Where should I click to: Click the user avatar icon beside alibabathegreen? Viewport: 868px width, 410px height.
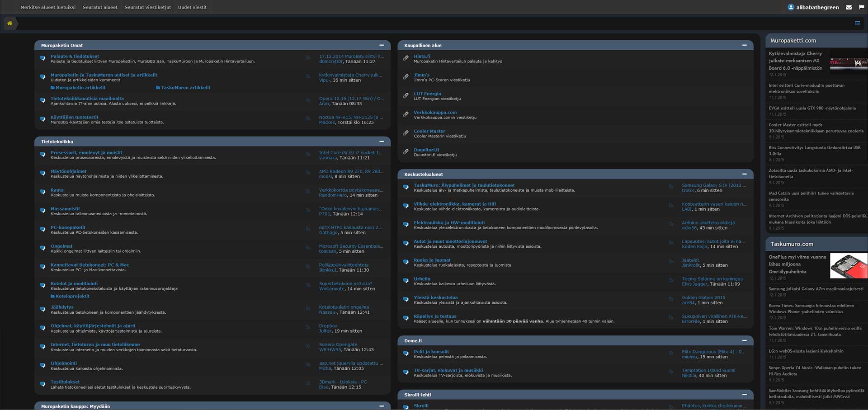pyautogui.click(x=791, y=7)
